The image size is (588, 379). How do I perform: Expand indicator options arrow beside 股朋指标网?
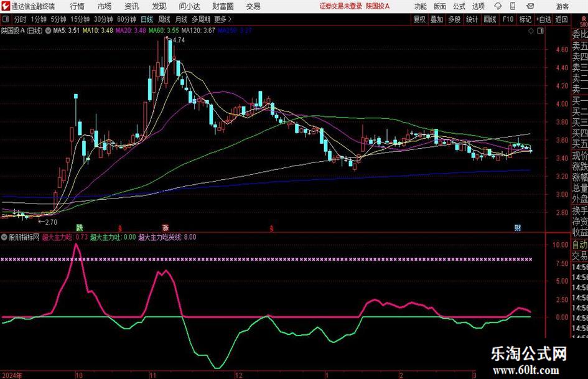[4, 236]
